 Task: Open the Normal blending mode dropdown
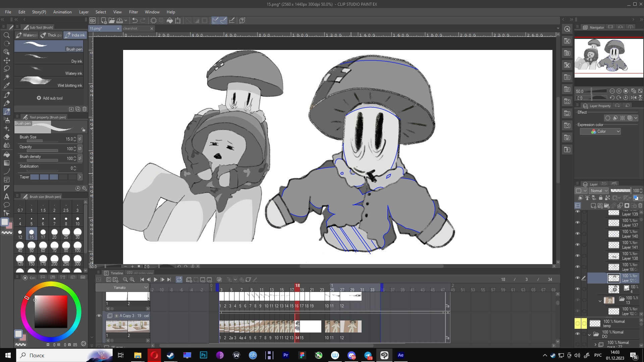[x=599, y=191]
